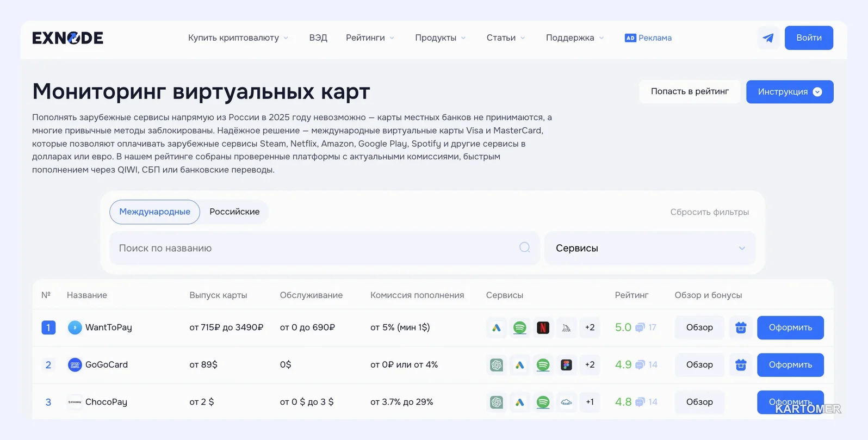Screen dimensions: 868x440
Task: Expand the Статьи dropdown menu
Action: (506, 38)
